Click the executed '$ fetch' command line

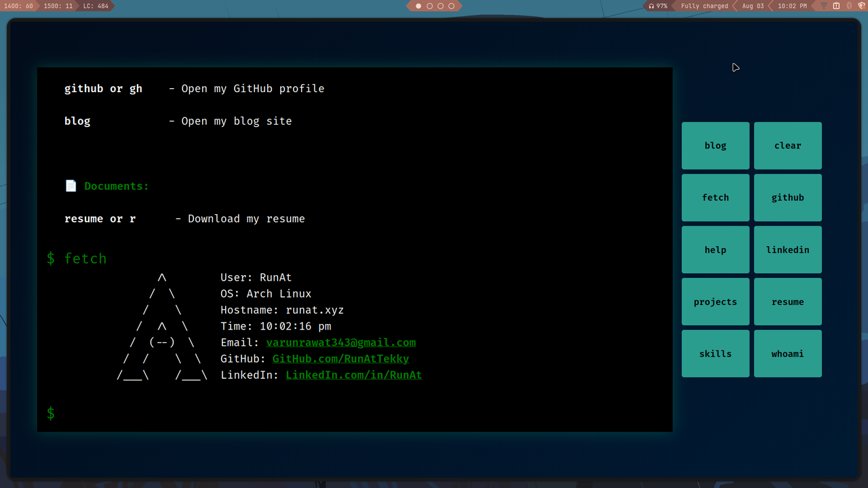(x=77, y=258)
